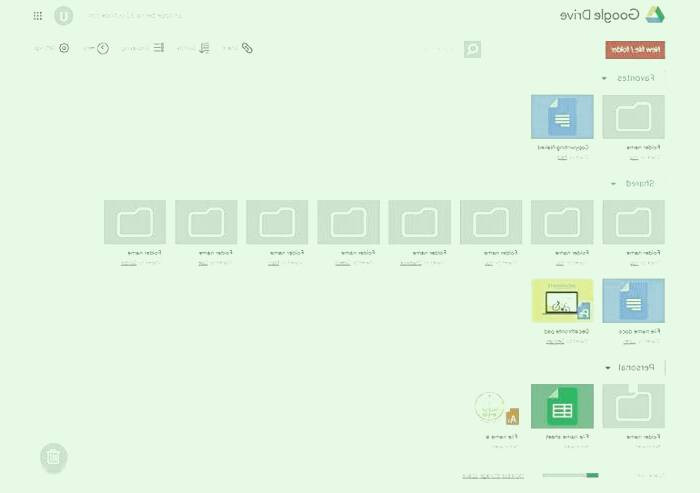This screenshot has height=493, width=700.
Task: Open the Google apps grid icon
Action: click(x=38, y=16)
